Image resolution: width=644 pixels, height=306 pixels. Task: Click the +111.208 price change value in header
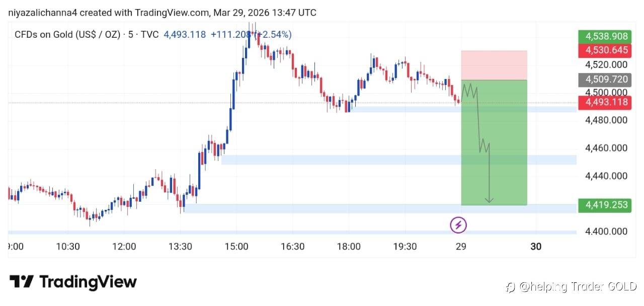coord(231,35)
